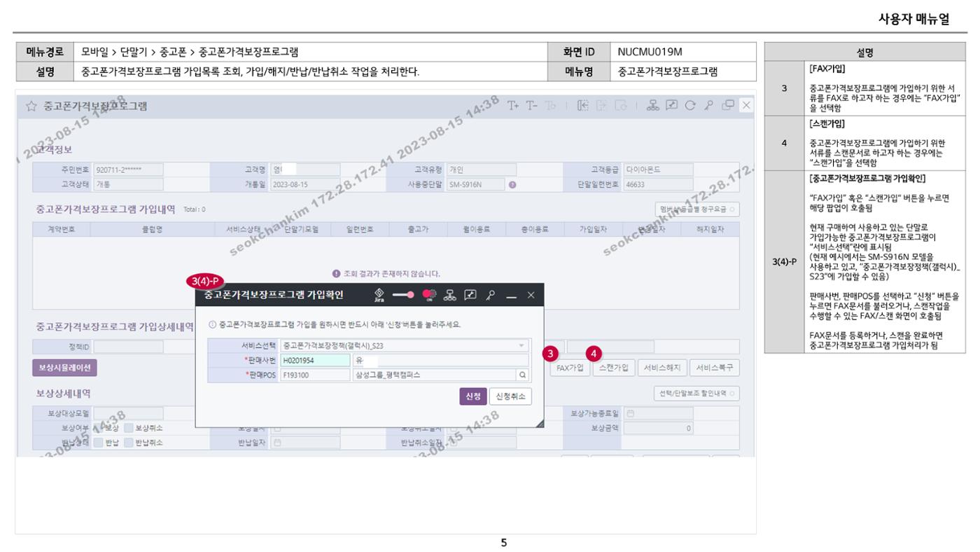Open calendar icon for 반납일자 field
The width and height of the screenshot is (980, 552).
(278, 443)
